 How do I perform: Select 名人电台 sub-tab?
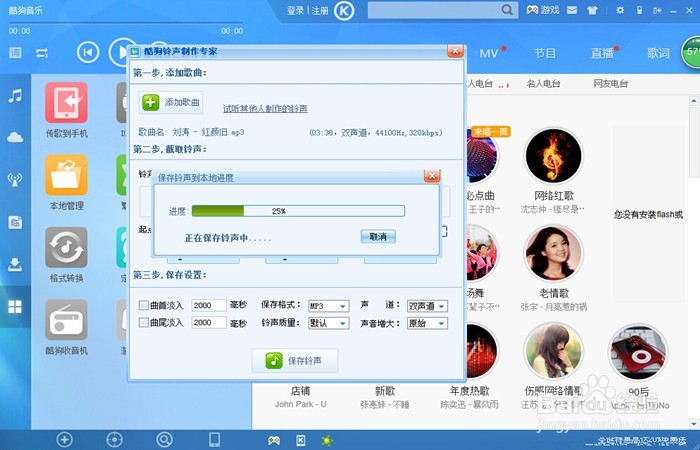(x=543, y=83)
